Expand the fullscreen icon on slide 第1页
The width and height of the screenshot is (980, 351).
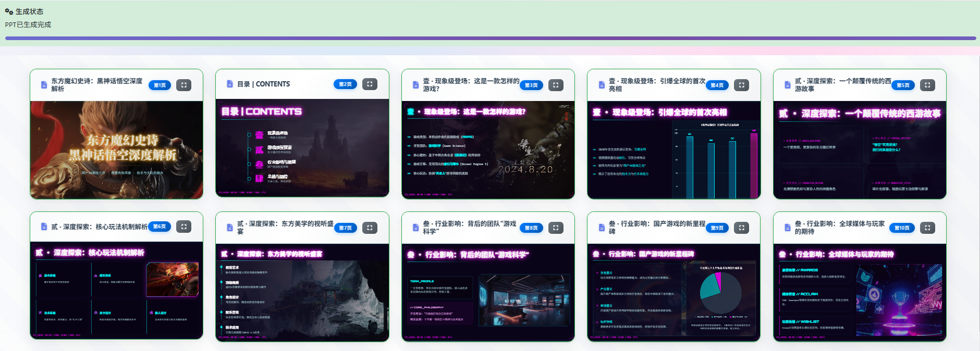pos(183,85)
